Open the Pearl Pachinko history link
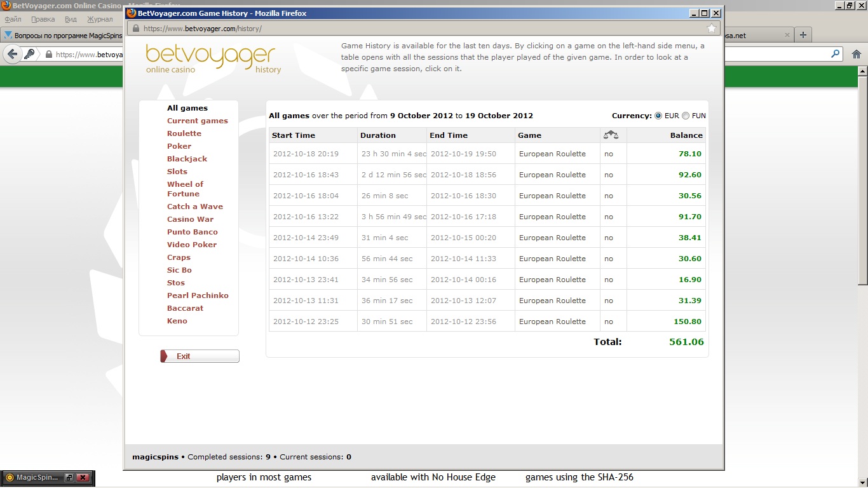 198,295
